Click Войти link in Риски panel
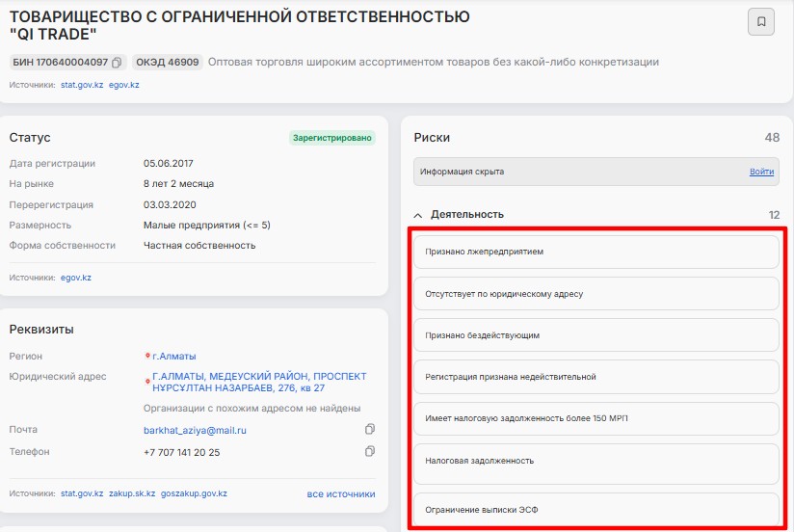This screenshot has height=532, width=794. (x=761, y=172)
